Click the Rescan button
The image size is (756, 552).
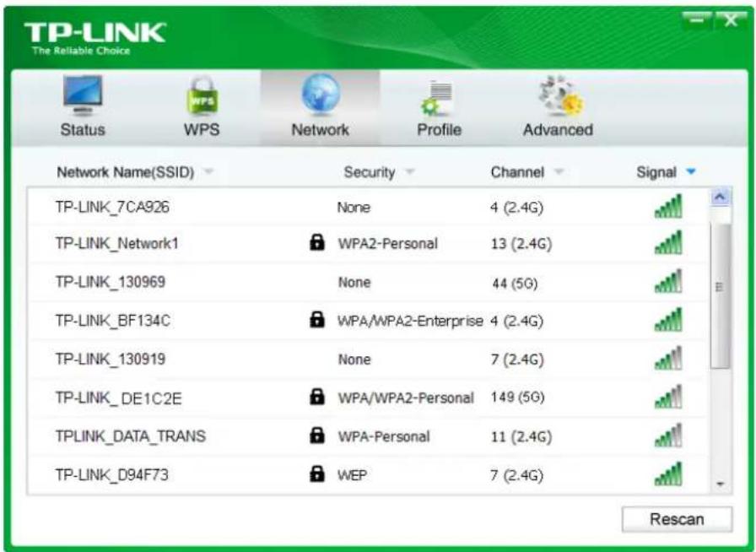677,519
